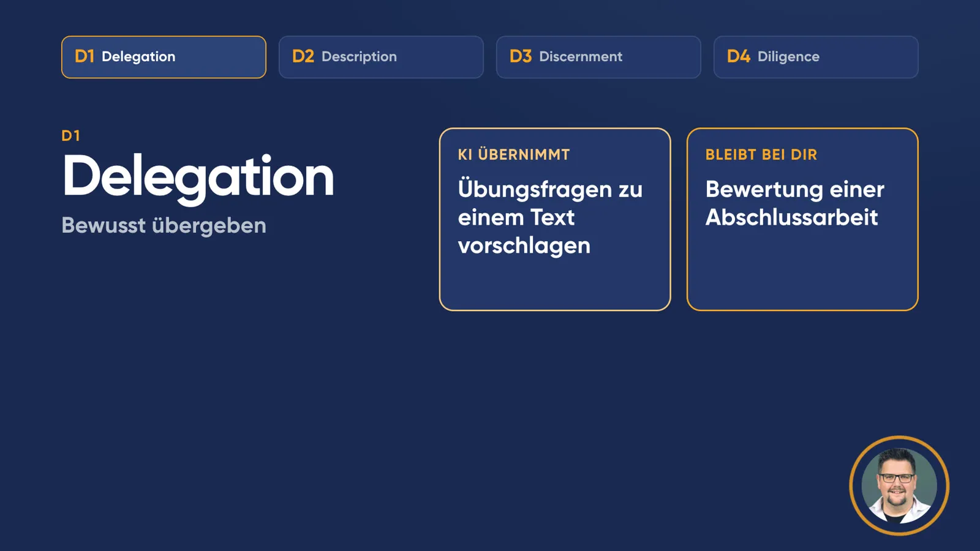Click the 'Bewusst übergeben' subtitle
Screen dimensions: 980x551
164,226
